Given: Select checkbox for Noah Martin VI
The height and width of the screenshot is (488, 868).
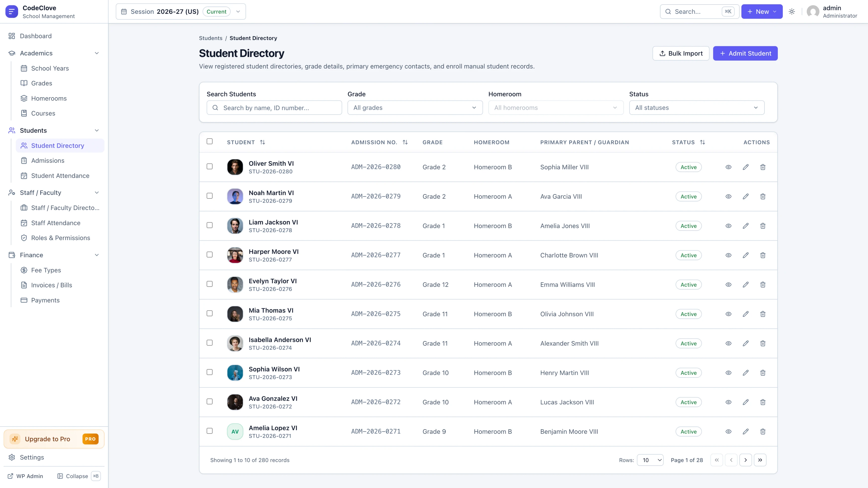Looking at the screenshot, I should [x=210, y=196].
